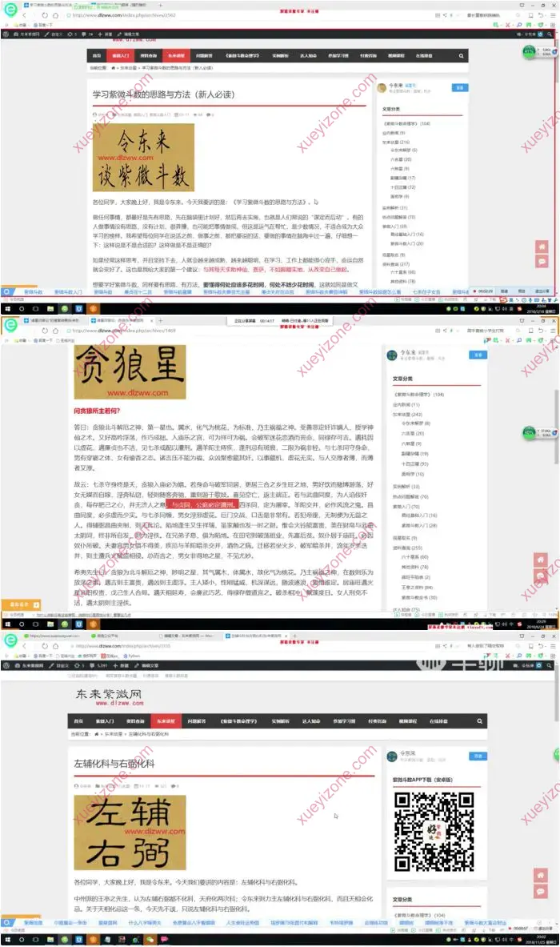The width and height of the screenshot is (560, 947).
Task: Open the Start menu on the top window's taskbar
Action: pos(9,309)
